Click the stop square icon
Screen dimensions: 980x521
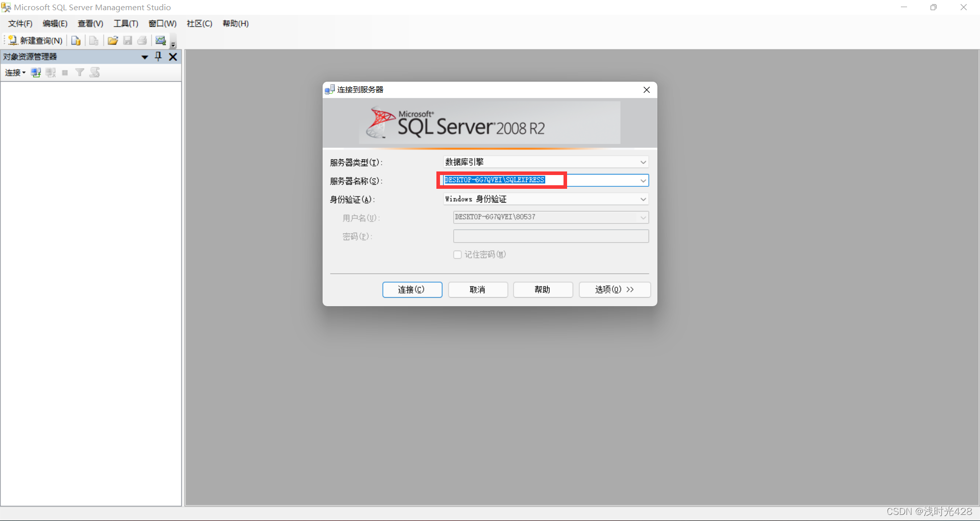pos(65,72)
